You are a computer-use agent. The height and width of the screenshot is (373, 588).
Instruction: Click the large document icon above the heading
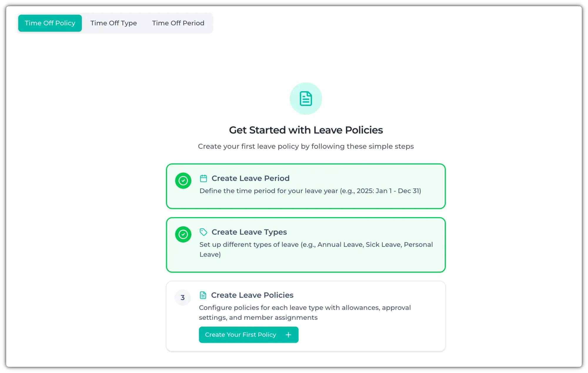click(x=306, y=98)
